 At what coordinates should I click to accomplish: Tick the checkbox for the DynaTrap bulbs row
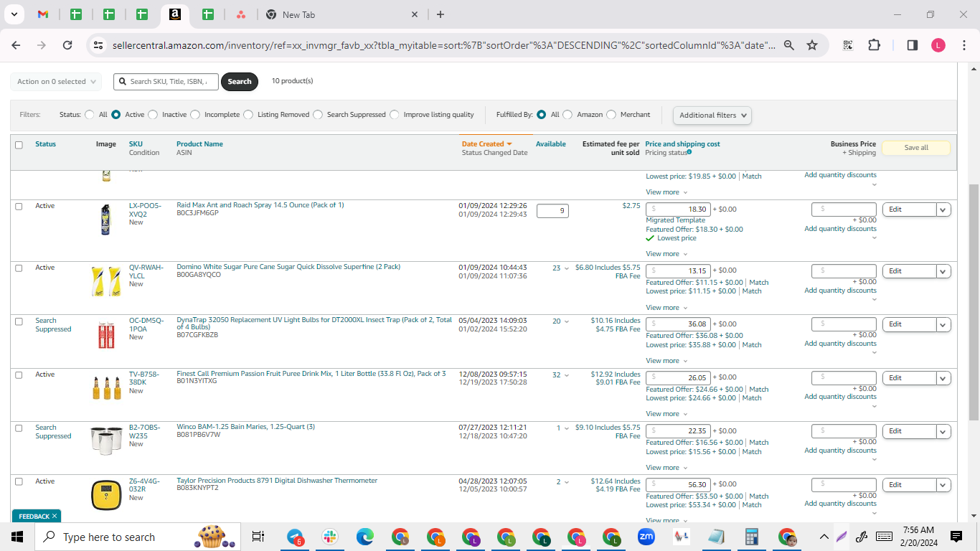tap(19, 321)
